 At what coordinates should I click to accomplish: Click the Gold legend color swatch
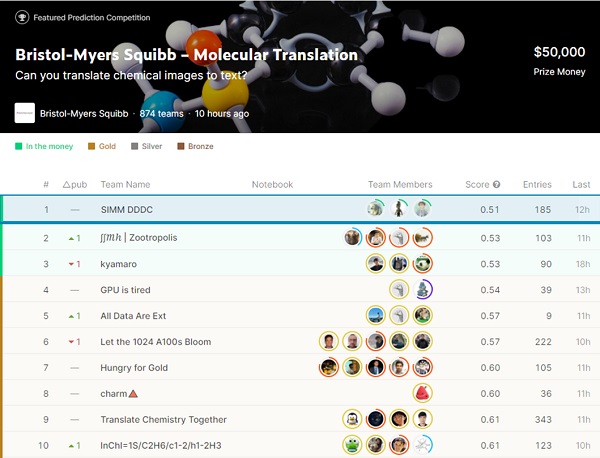pos(92,147)
